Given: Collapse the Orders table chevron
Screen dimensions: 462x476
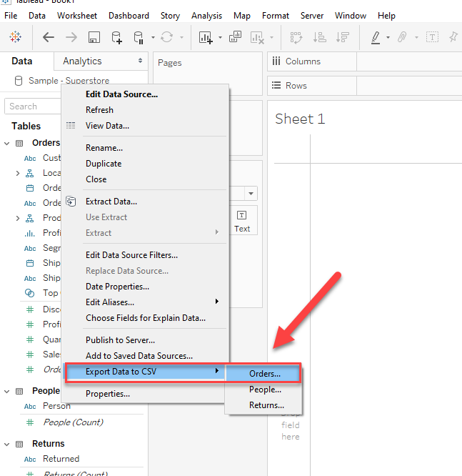Looking at the screenshot, I should pos(6,143).
